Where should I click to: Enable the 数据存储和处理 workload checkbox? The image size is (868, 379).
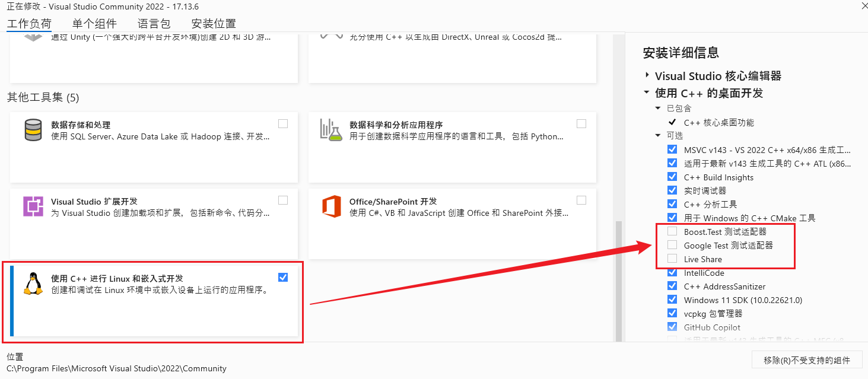(x=283, y=123)
